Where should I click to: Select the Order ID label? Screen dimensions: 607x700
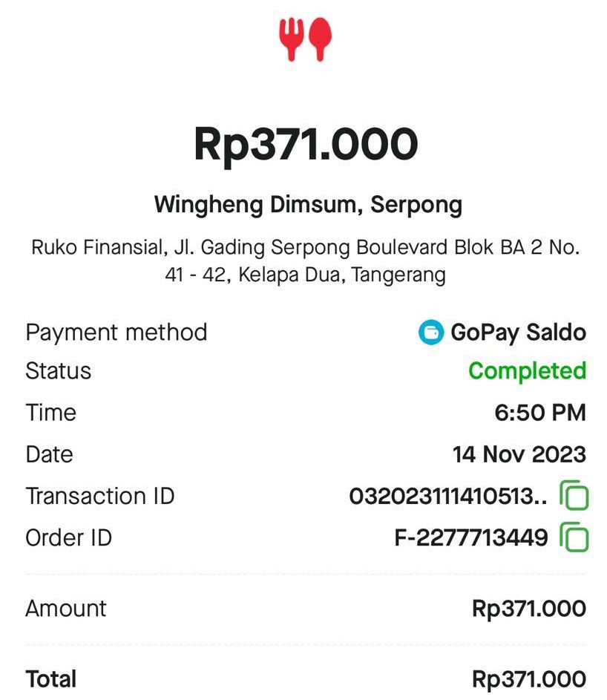69,537
